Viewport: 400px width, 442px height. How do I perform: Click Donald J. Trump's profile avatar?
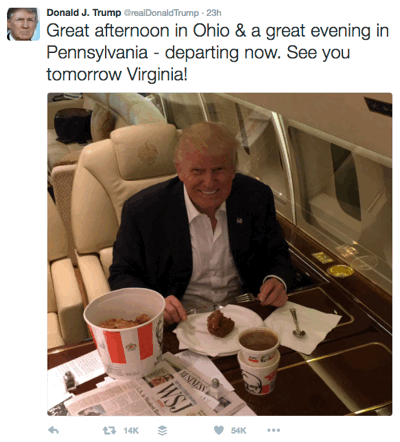coord(23,24)
